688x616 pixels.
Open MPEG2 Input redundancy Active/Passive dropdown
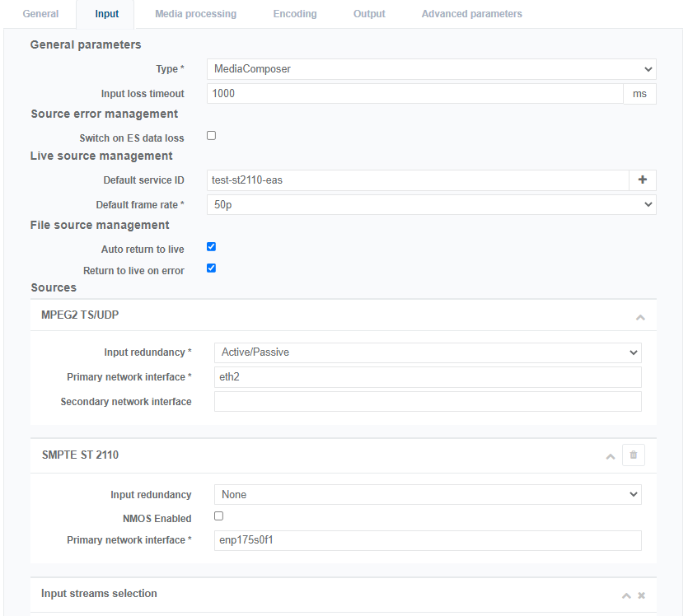pyautogui.click(x=427, y=352)
